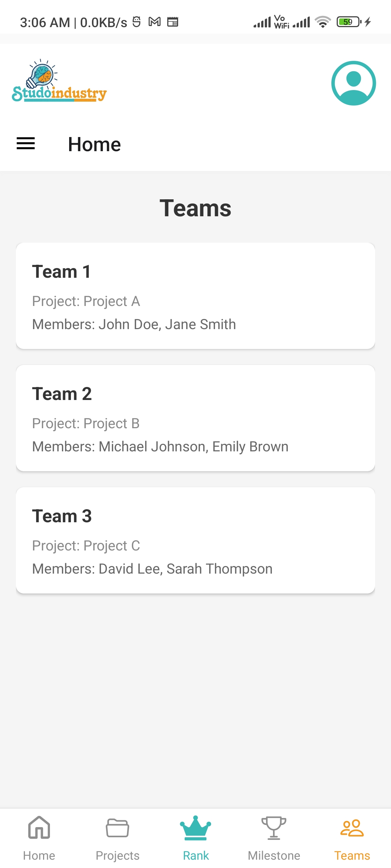Tap the Teams people icon
The width and height of the screenshot is (391, 868).
click(352, 827)
